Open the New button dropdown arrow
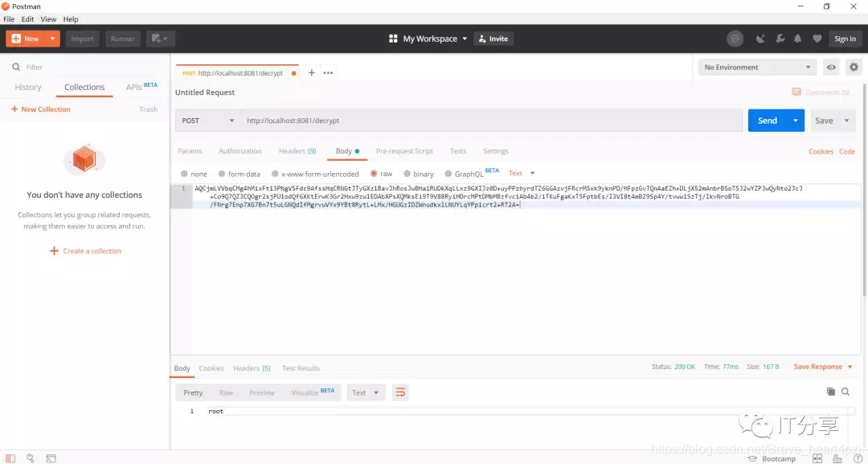 pyautogui.click(x=52, y=39)
